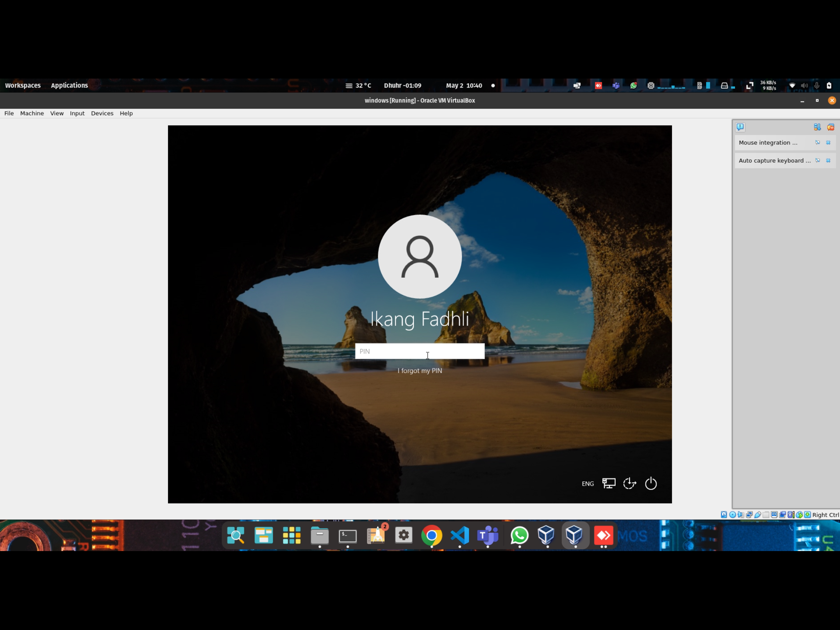840x630 pixels.
Task: Click the I forgot my PIN link
Action: [420, 371]
